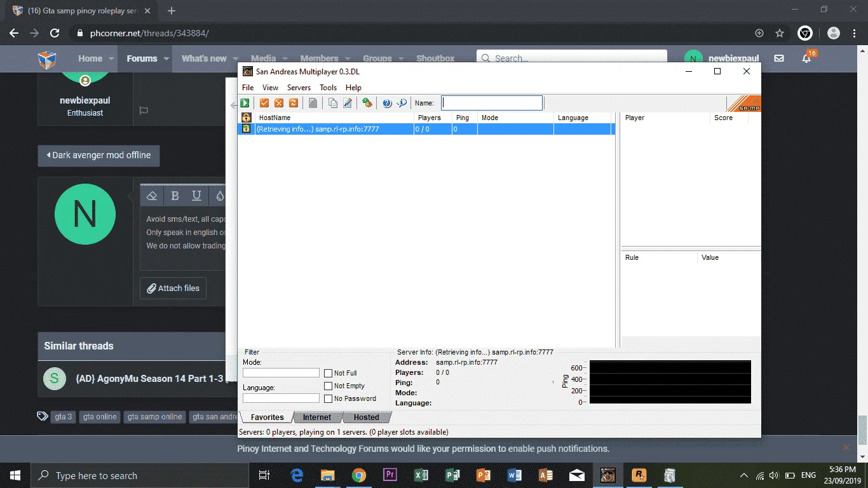Reload the page in Chrome
The image size is (868, 488).
tap(55, 33)
